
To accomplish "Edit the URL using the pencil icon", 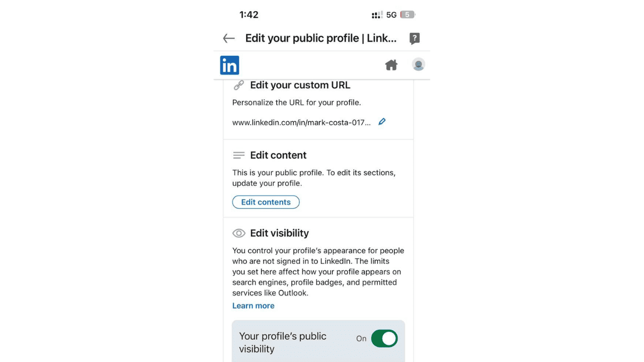I will click(381, 122).
